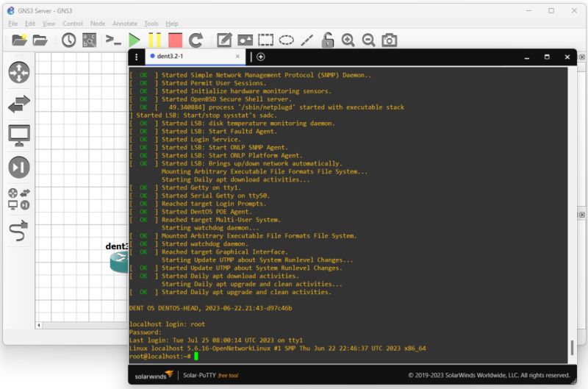Click the terminal vertical scrollbar thumb
This screenshot has height=389, width=588.
tap(572, 347)
